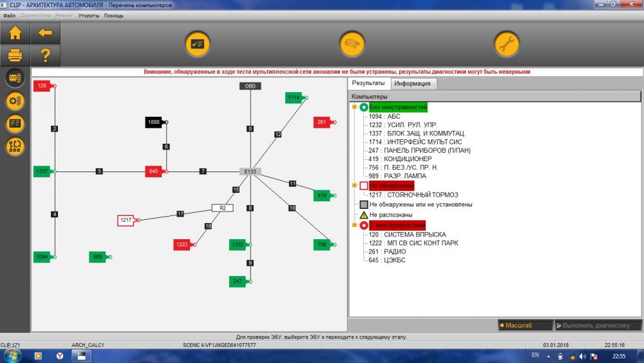Click the Масштаб button

[526, 325]
